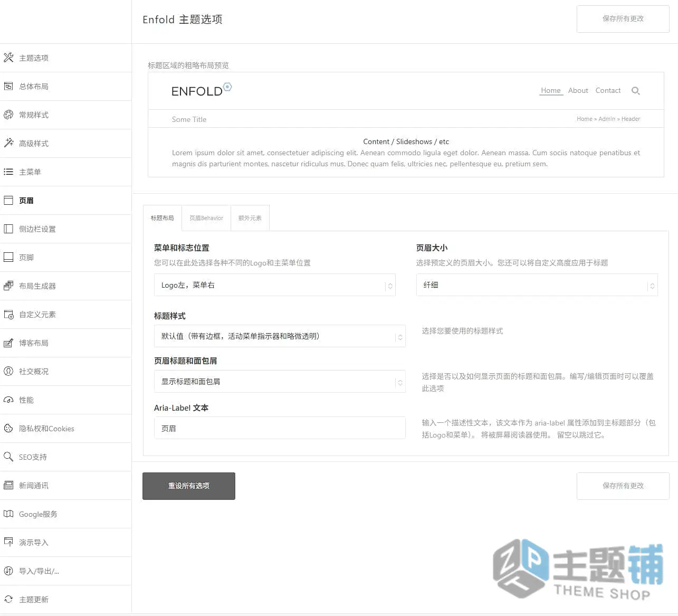Click the breadcrumb Home » Admin » Header

[608, 119]
